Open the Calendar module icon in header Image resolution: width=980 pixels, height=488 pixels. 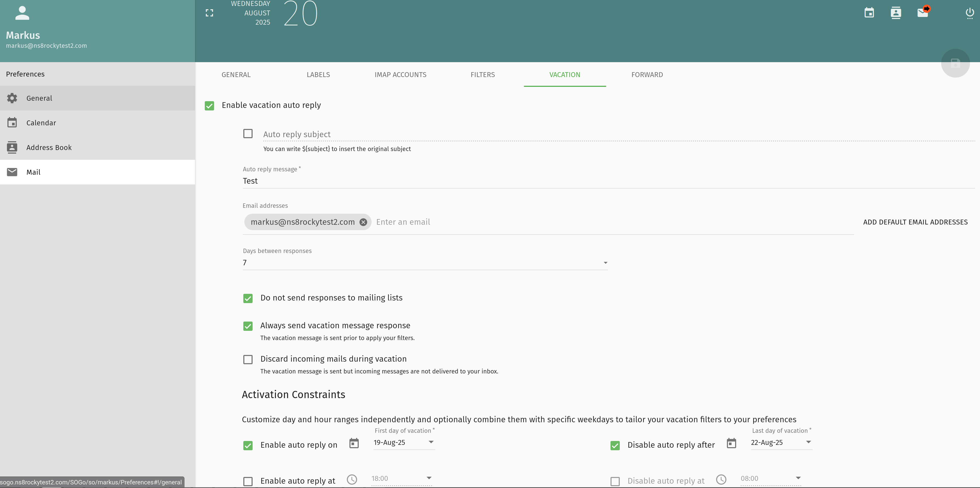(x=869, y=13)
